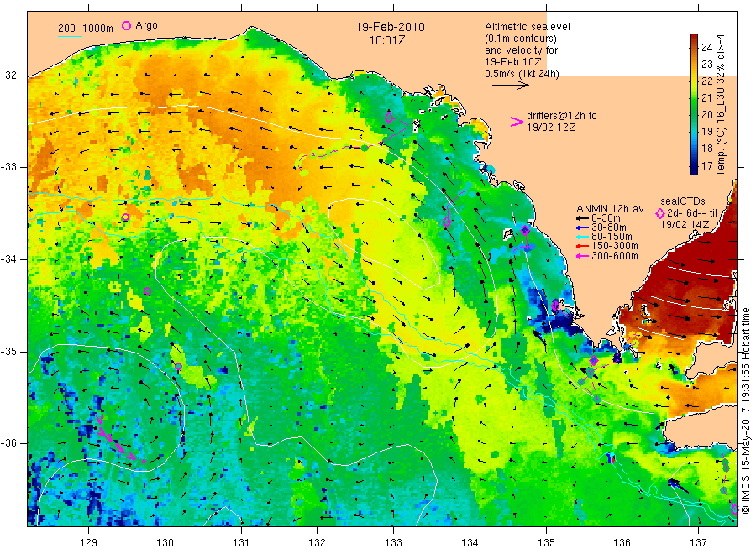The image size is (756, 554).
Task: Select Argo float marker near 129.8E, 34.3S
Action: point(148,291)
